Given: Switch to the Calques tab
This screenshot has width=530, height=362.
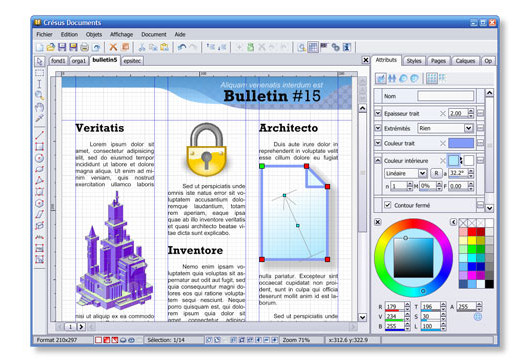Looking at the screenshot, I should 465,61.
